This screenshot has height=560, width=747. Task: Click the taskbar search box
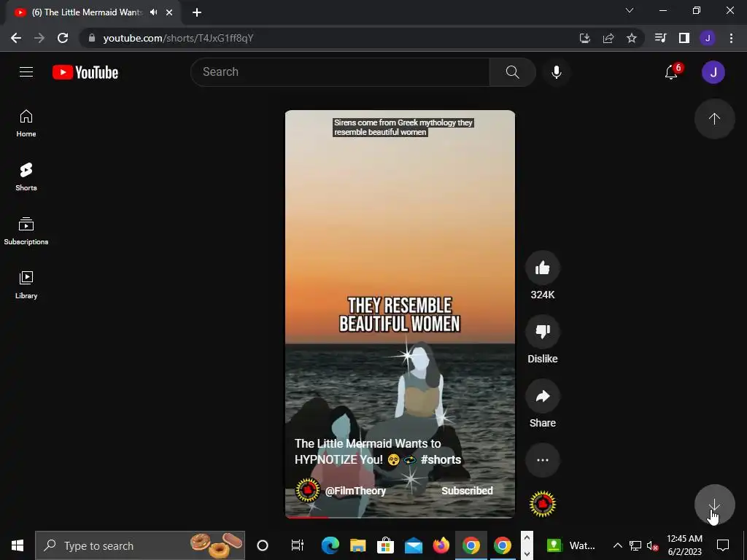point(140,545)
